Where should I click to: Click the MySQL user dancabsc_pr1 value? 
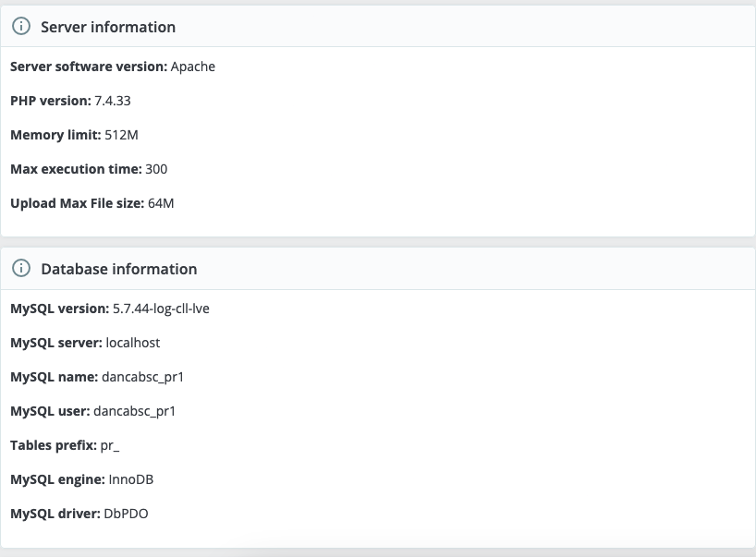(x=134, y=411)
